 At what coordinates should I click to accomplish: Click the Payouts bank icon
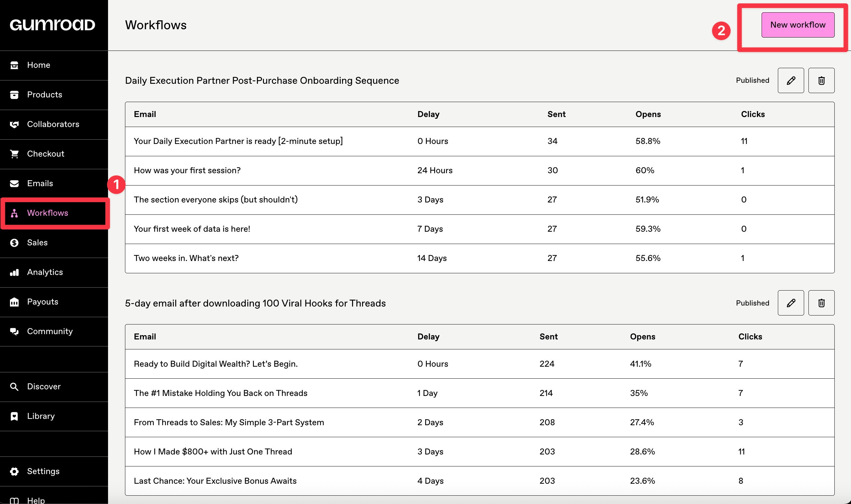[x=14, y=302]
